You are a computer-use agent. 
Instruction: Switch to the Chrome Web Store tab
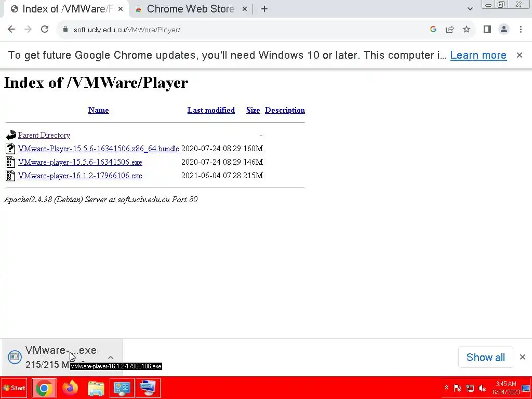coord(190,9)
